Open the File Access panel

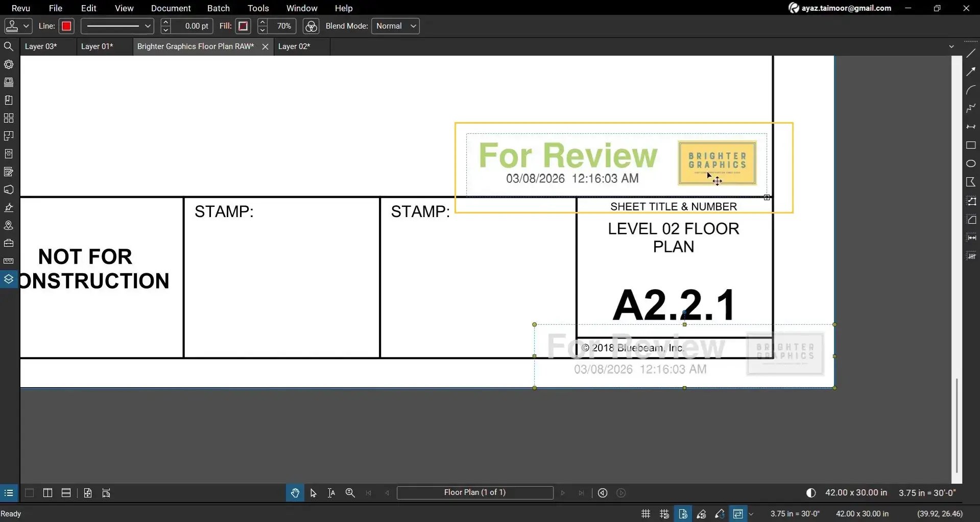coord(9,154)
